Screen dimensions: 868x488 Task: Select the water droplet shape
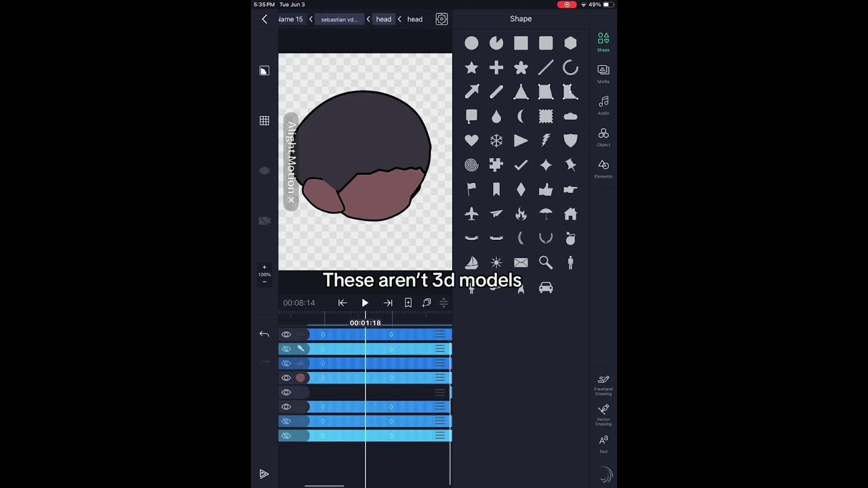pyautogui.click(x=496, y=117)
